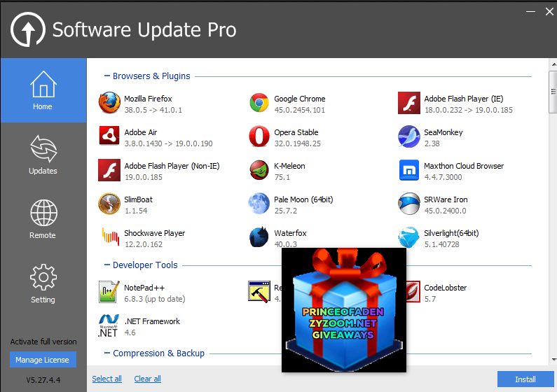The image size is (557, 392).
Task: Close the Software Update Pro window
Action: point(549,12)
